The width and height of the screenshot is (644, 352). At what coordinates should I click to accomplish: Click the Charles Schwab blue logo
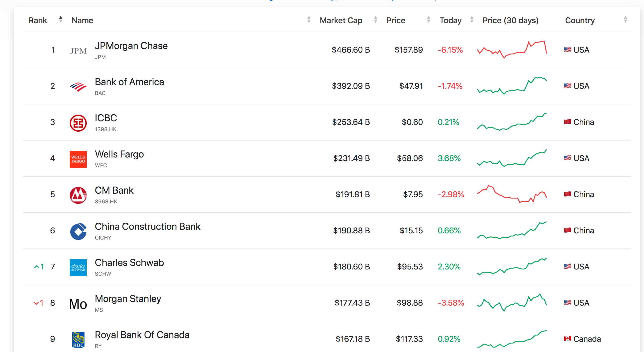tap(78, 267)
